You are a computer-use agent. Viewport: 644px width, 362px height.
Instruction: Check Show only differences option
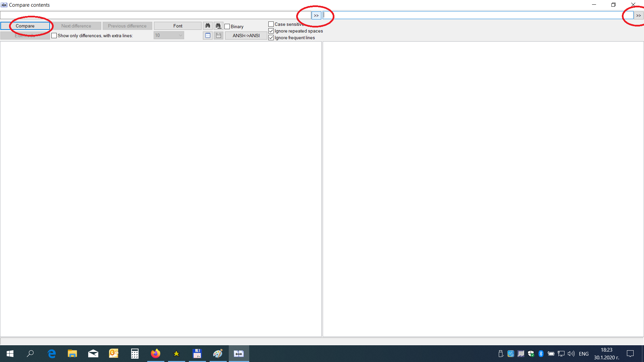coord(54,36)
